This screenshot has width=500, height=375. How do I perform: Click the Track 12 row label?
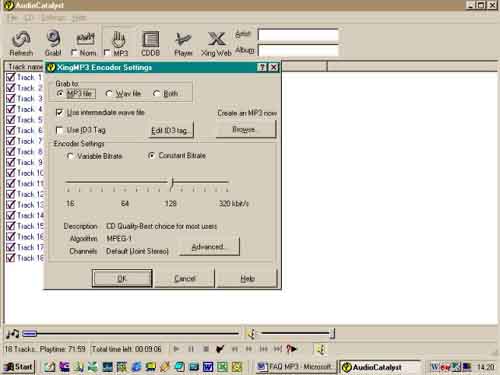click(x=30, y=194)
